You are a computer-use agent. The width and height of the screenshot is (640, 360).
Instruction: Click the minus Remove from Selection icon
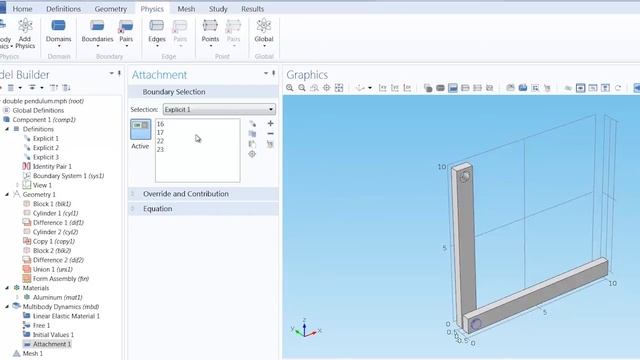coord(270,133)
